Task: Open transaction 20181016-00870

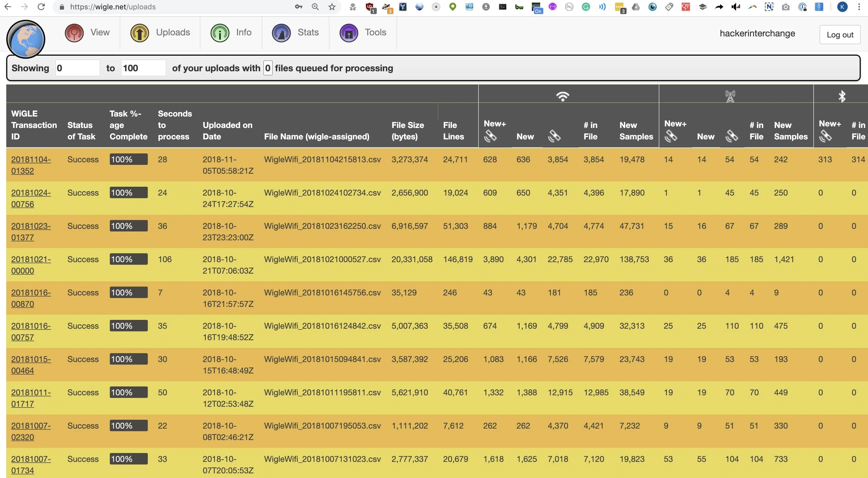Action: click(31, 298)
